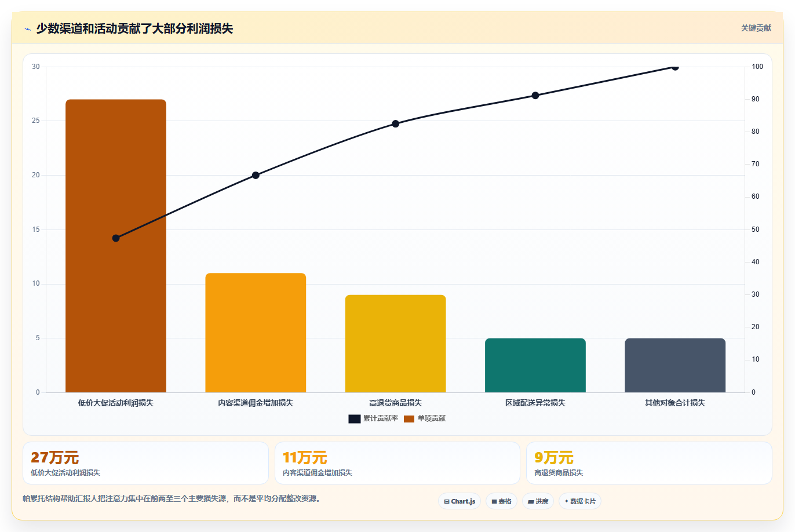Click the line point above 低价大促活动利润损失
Screen dimensions: 795x532
tap(116, 238)
